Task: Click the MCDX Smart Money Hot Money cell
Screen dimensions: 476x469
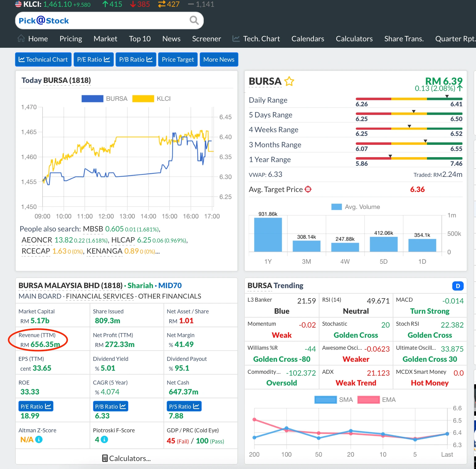Action: [x=430, y=377]
